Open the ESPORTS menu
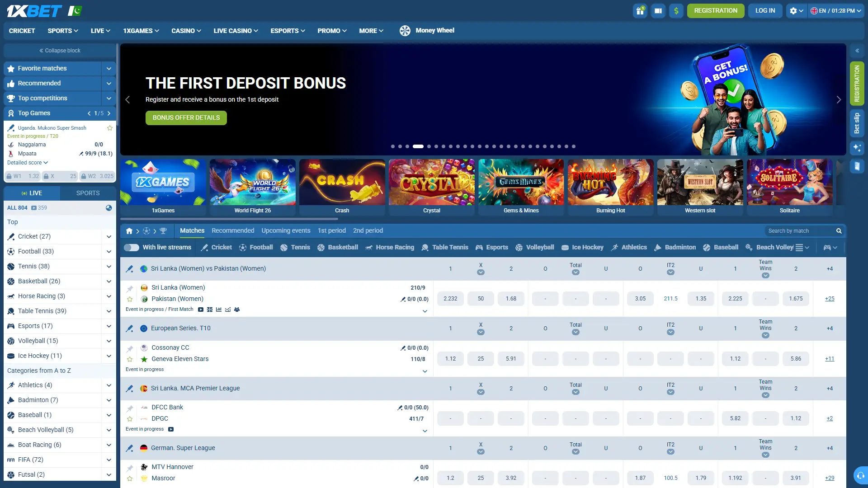This screenshot has width=868, height=488. pos(288,31)
